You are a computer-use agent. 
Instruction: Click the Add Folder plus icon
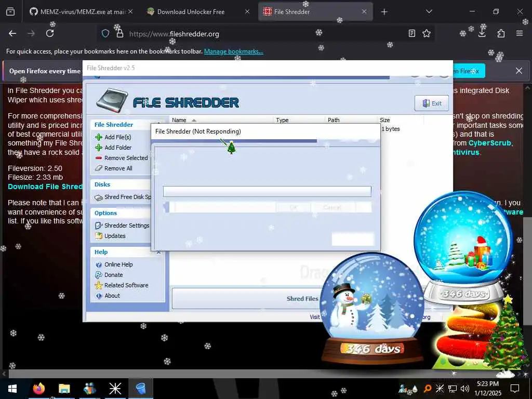point(99,148)
